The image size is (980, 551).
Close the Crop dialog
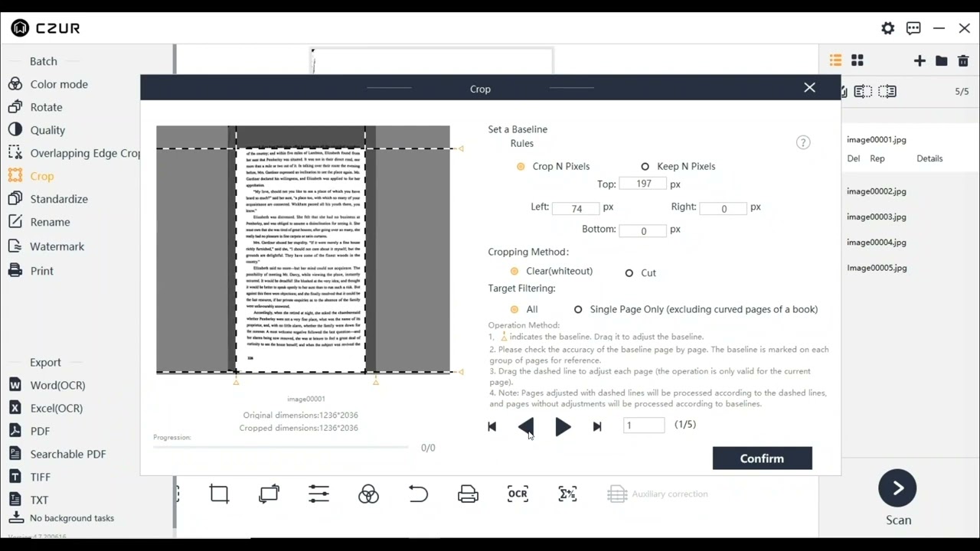pos(809,88)
